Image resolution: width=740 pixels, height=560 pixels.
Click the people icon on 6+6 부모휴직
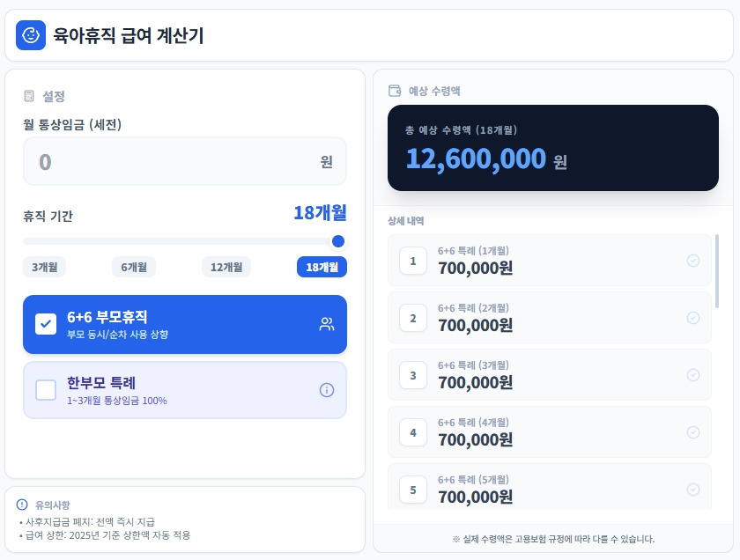point(327,324)
